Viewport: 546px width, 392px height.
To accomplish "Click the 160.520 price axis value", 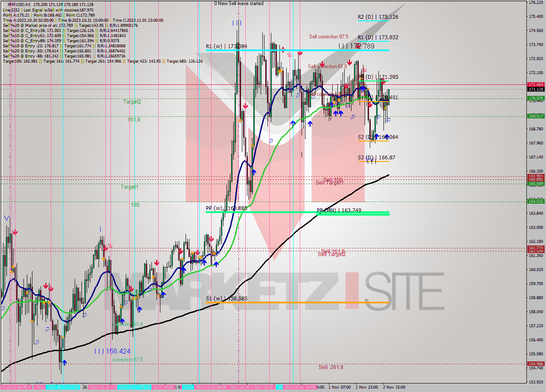I will click(x=535, y=269).
